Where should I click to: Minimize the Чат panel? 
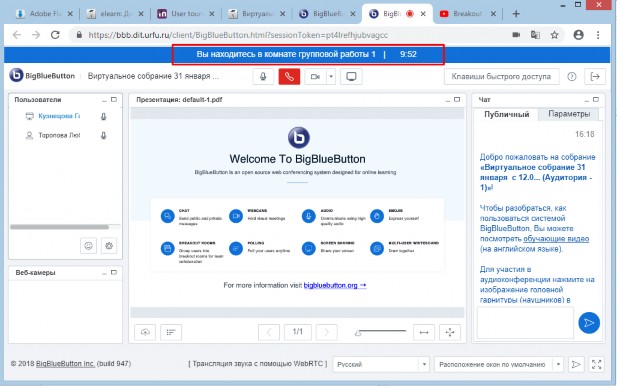point(586,100)
